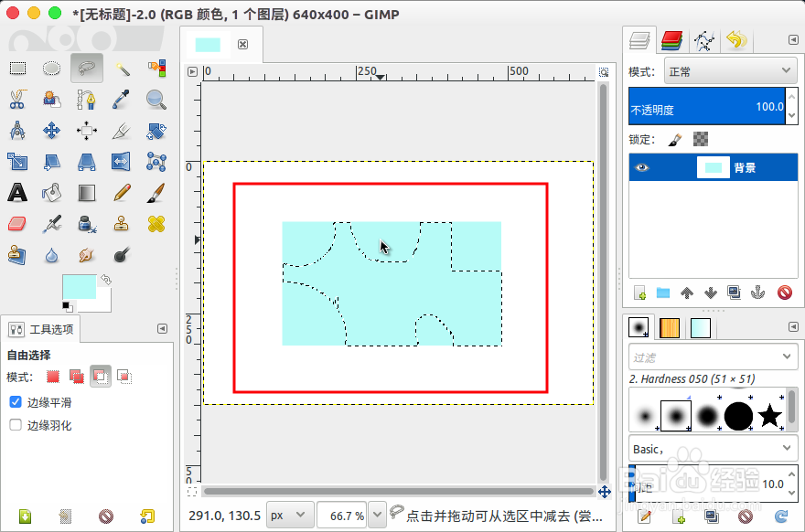Image resolution: width=805 pixels, height=532 pixels.
Task: Select the Measure compass tool
Action: [x=17, y=131]
